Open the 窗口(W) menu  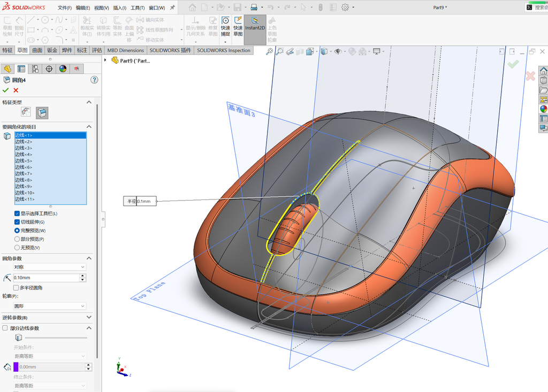(157, 7)
